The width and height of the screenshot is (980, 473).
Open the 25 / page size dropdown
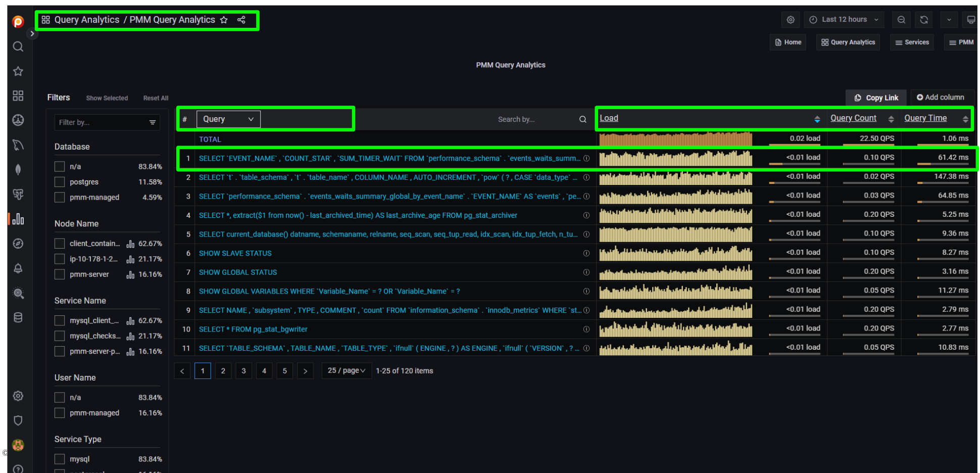[x=347, y=370]
